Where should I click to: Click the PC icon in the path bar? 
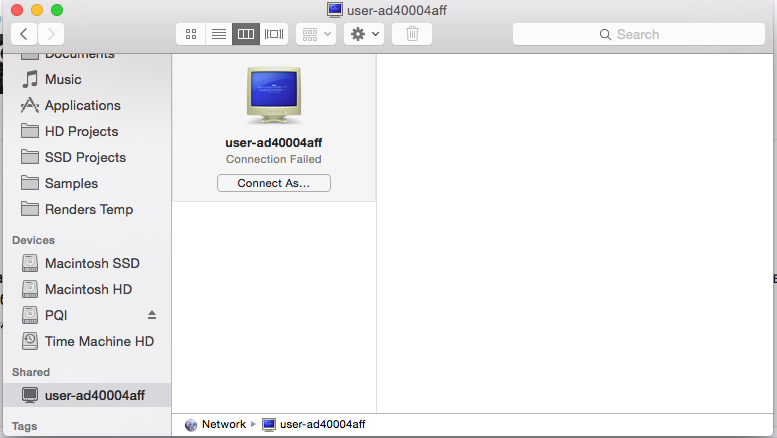[x=269, y=425]
